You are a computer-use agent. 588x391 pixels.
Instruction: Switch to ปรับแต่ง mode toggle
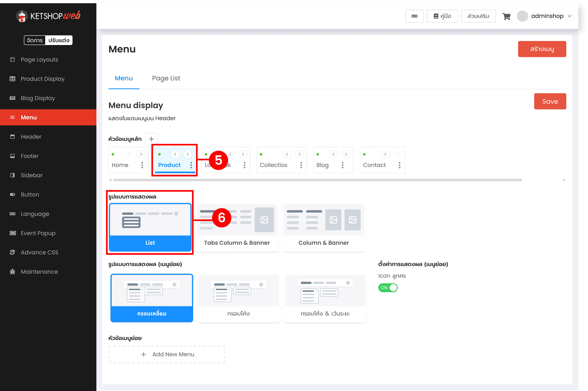59,40
